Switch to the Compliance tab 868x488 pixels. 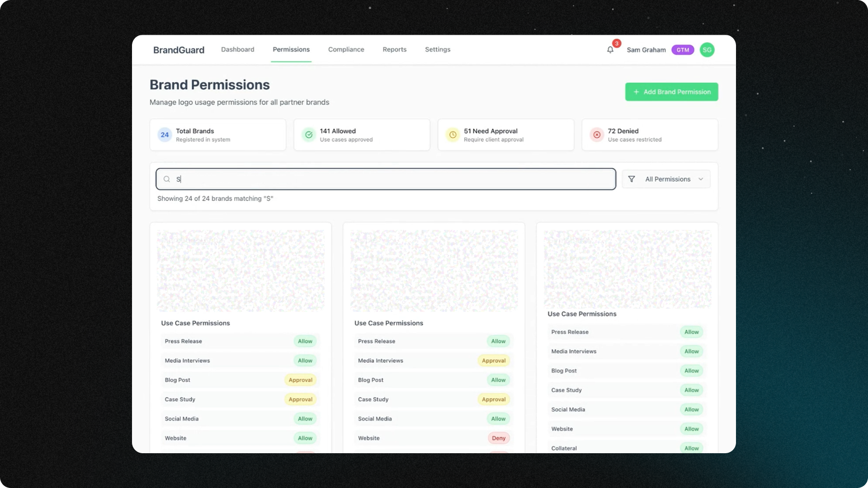346,50
